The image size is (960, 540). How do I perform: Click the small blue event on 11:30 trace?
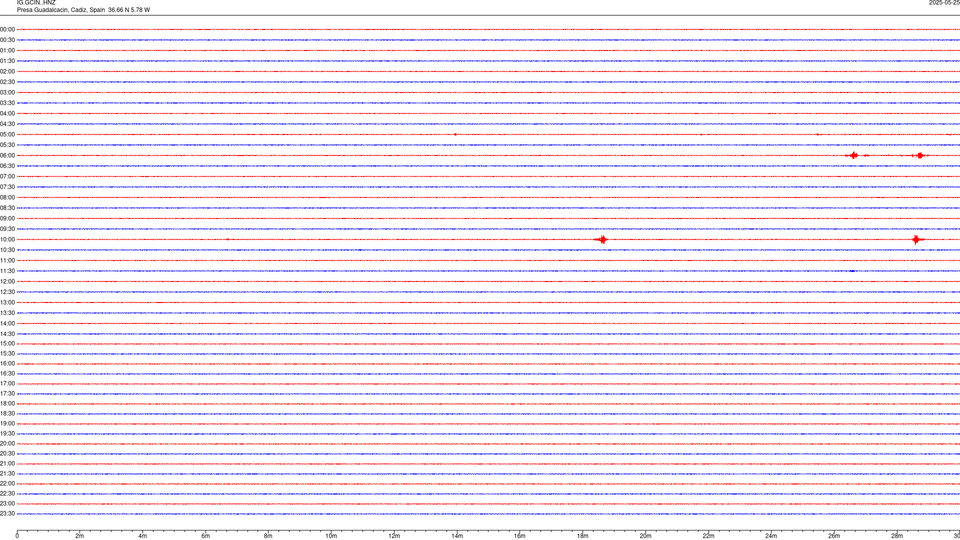tap(852, 271)
